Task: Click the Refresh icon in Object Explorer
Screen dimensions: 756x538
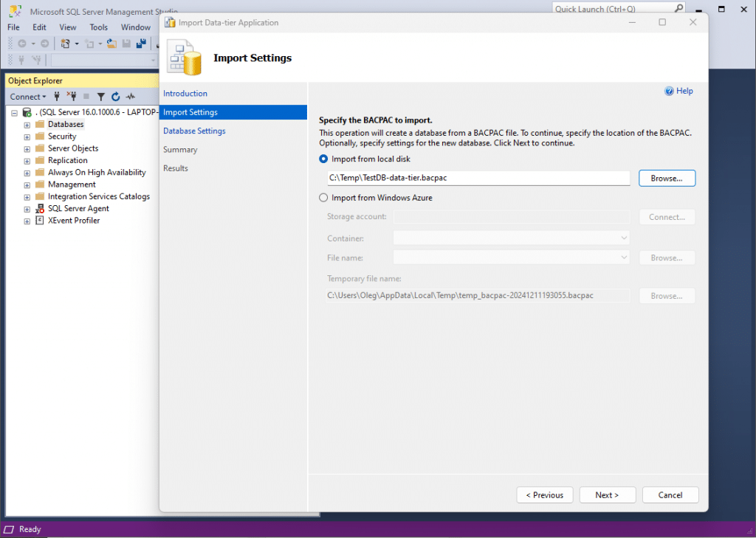Action: point(116,97)
